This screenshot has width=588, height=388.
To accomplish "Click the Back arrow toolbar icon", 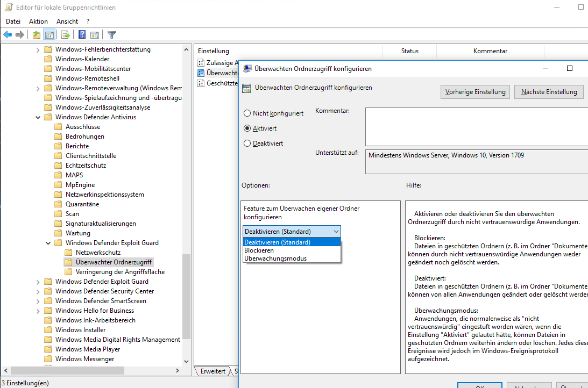I will [x=8, y=35].
